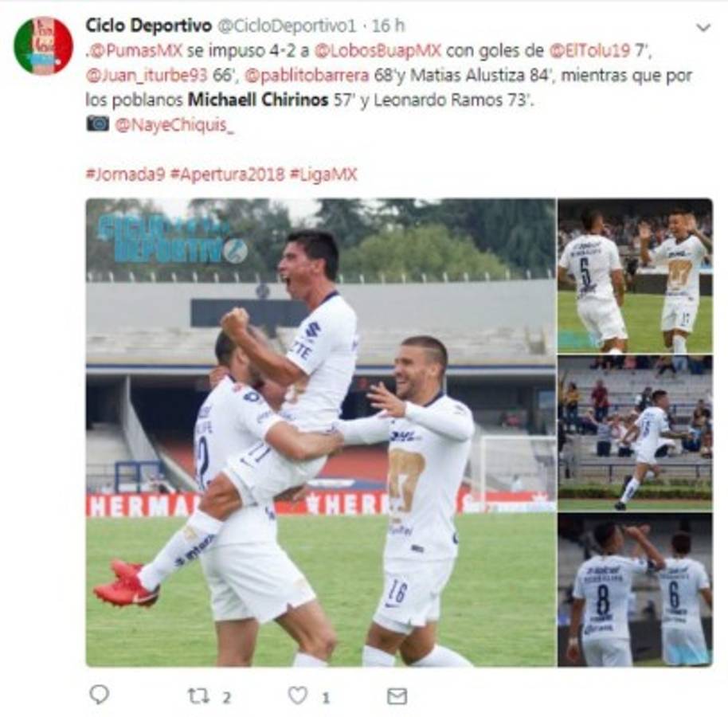Open the large goal celebration photo
The width and height of the screenshot is (728, 717).
pos(321,433)
